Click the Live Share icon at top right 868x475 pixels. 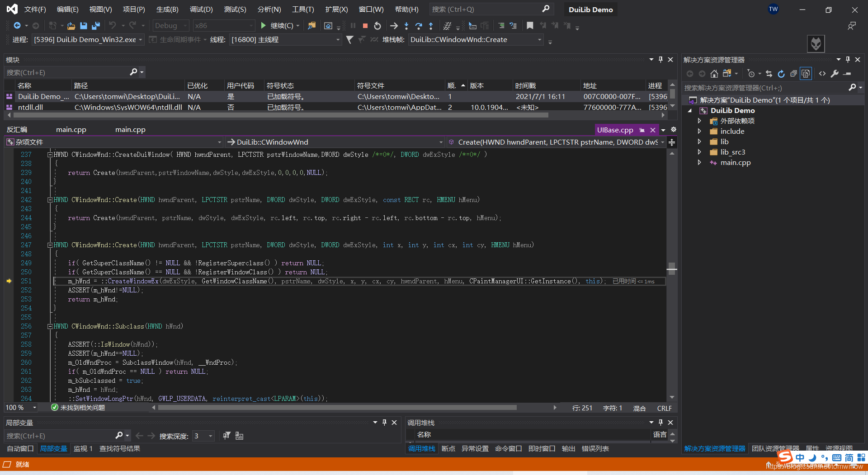point(852,26)
